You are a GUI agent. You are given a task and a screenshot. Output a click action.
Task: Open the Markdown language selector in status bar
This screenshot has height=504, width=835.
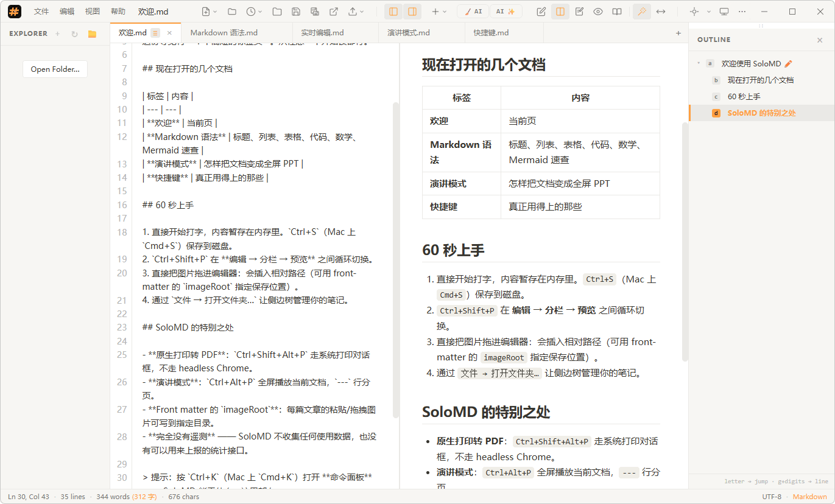tap(810, 497)
